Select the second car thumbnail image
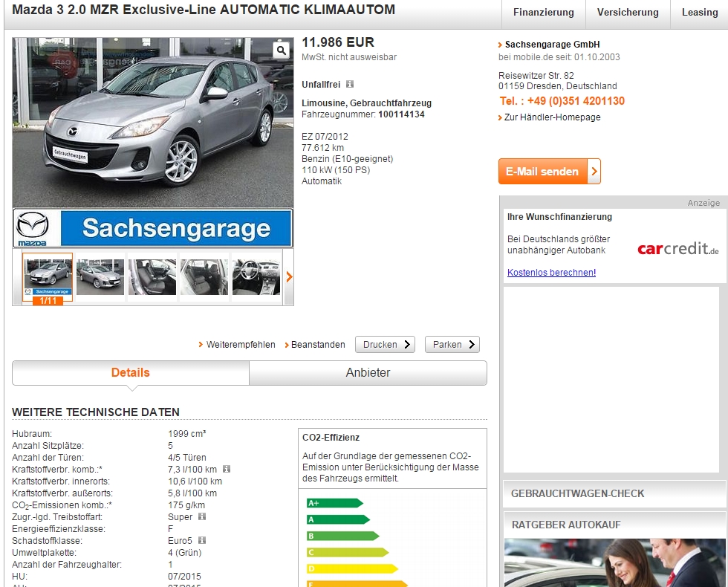The width and height of the screenshot is (728, 587). point(100,277)
